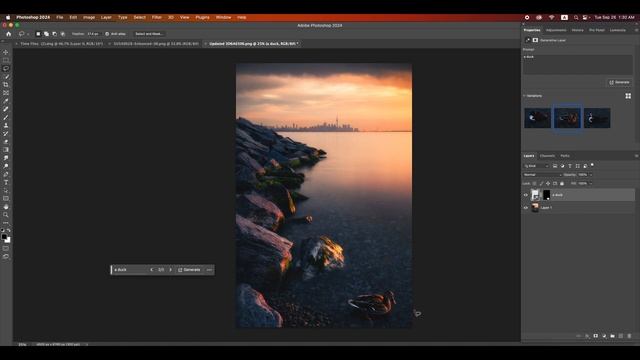The width and height of the screenshot is (640, 360).
Task: Click Generate on the contextual task bar
Action: pos(189,270)
